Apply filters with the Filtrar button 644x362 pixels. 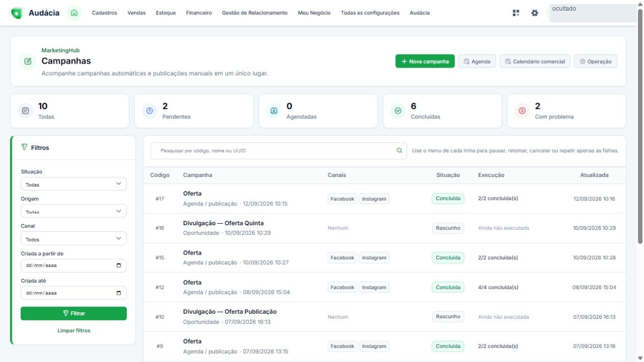[74, 313]
